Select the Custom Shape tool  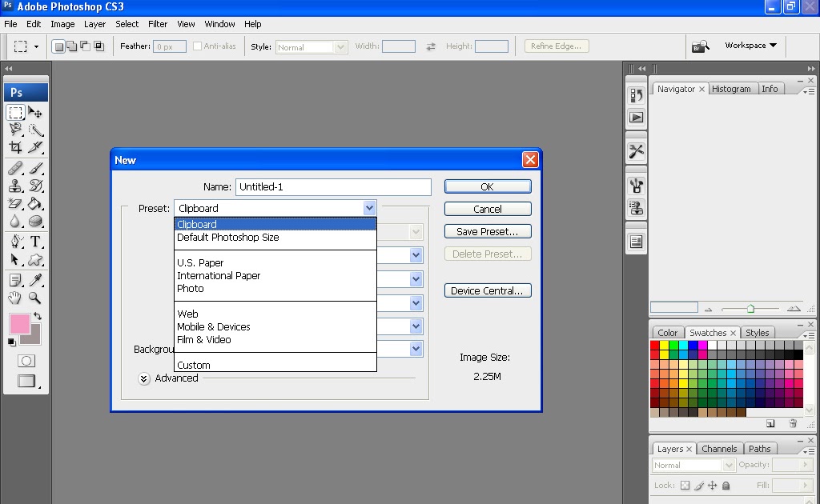pyautogui.click(x=35, y=259)
